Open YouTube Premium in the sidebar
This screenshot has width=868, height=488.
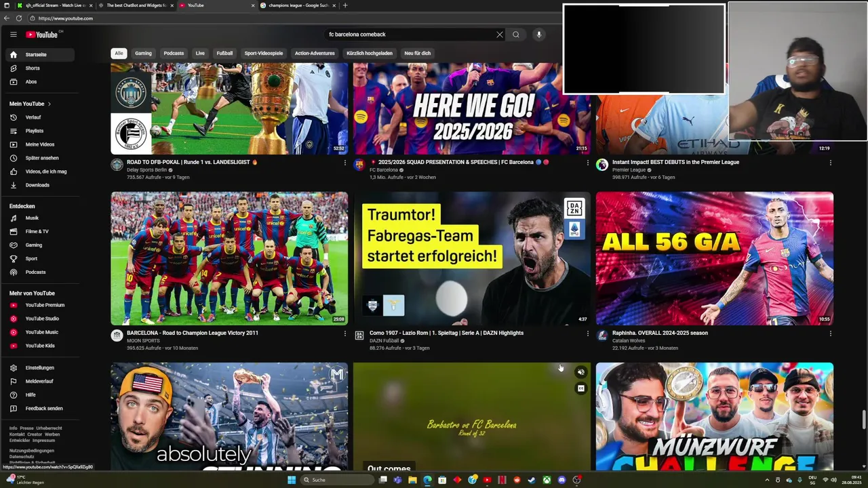(46, 305)
